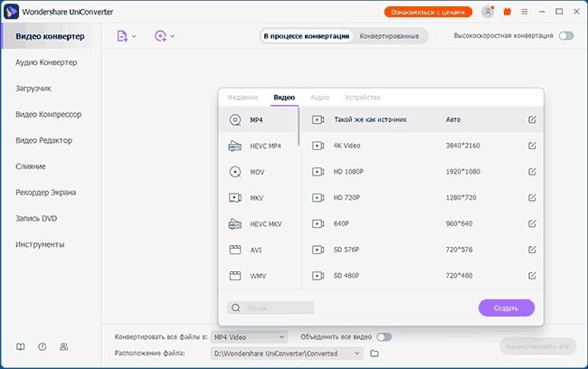Select Такой же как источник option
588x369 pixels.
click(x=422, y=119)
